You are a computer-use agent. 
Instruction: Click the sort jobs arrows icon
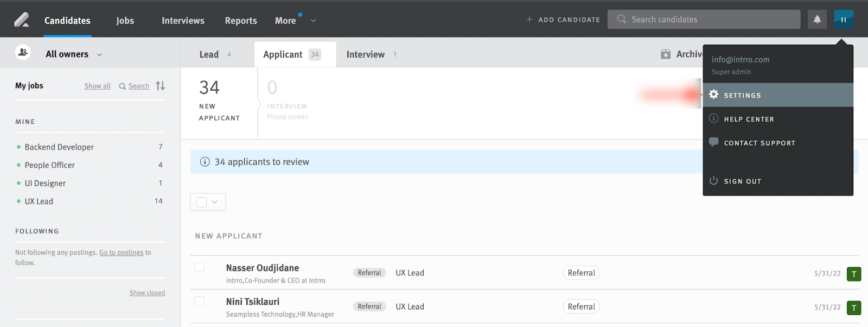(x=160, y=86)
